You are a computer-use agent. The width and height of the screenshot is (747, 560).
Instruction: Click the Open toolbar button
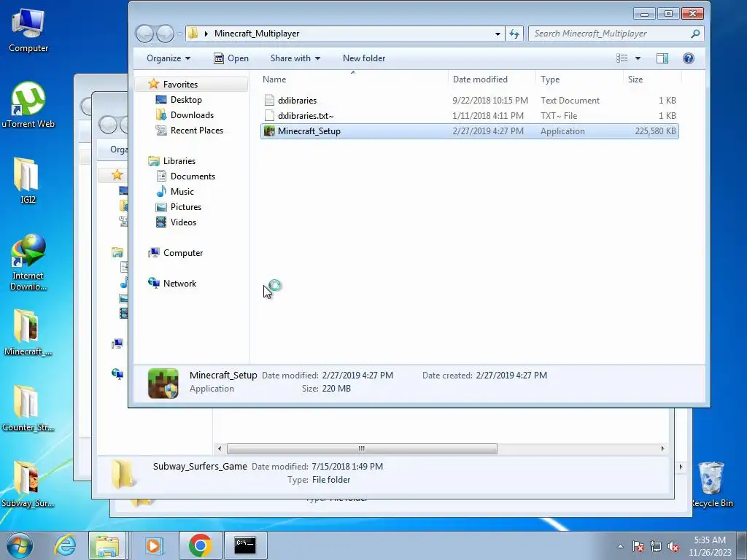point(231,58)
